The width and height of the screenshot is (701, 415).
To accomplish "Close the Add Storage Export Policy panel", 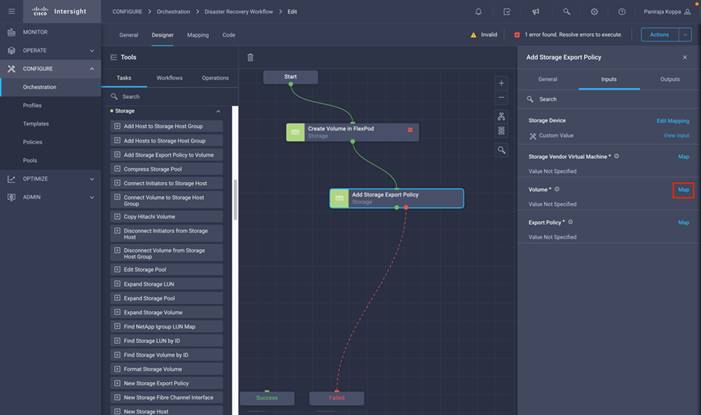I will point(684,58).
